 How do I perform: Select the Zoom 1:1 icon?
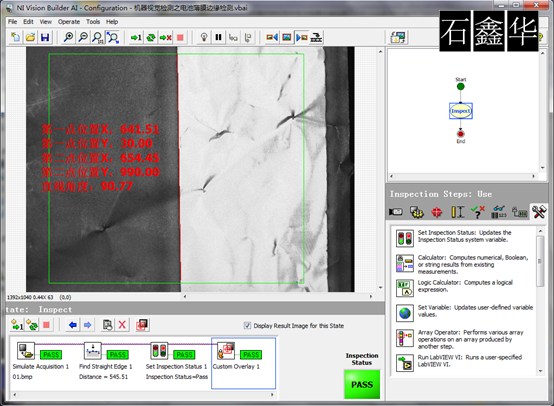click(x=98, y=37)
